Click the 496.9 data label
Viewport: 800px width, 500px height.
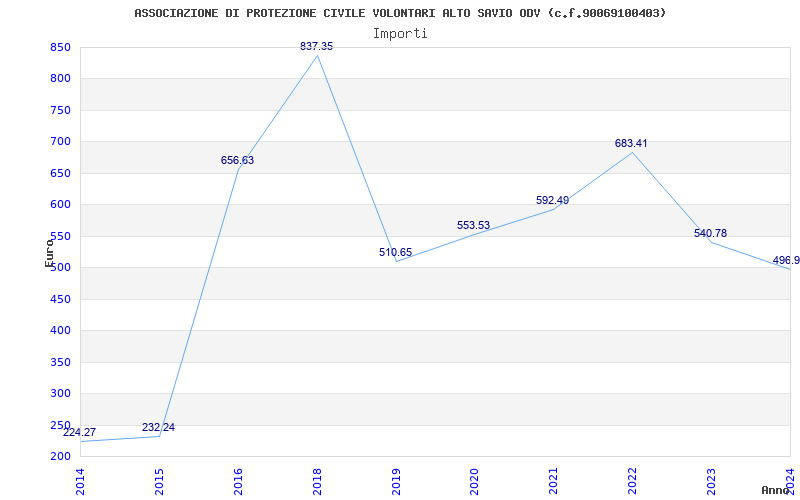click(786, 261)
